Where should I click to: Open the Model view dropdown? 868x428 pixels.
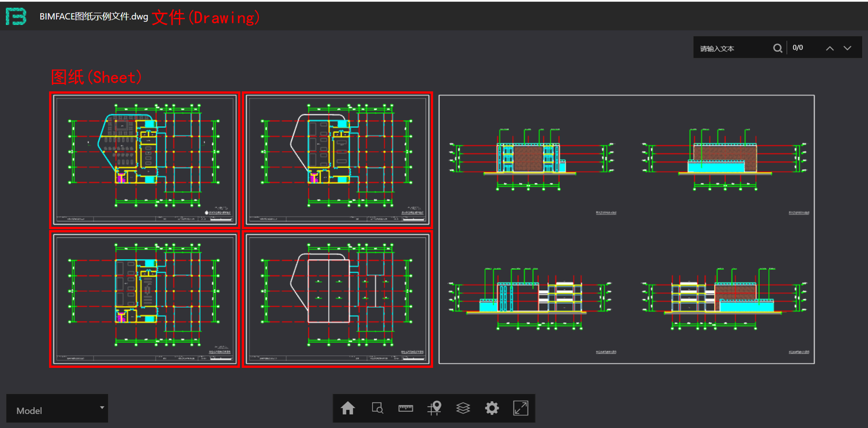[x=57, y=409]
